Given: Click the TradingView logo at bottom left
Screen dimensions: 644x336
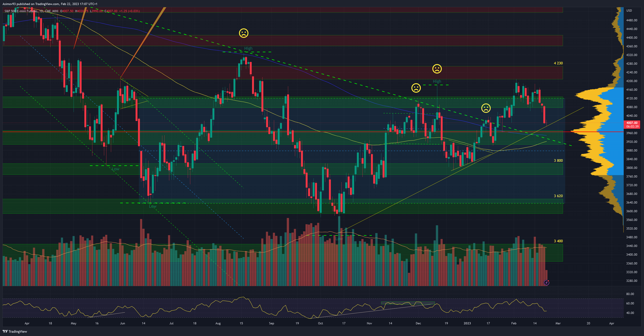Looking at the screenshot, I should pyautogui.click(x=15, y=331).
